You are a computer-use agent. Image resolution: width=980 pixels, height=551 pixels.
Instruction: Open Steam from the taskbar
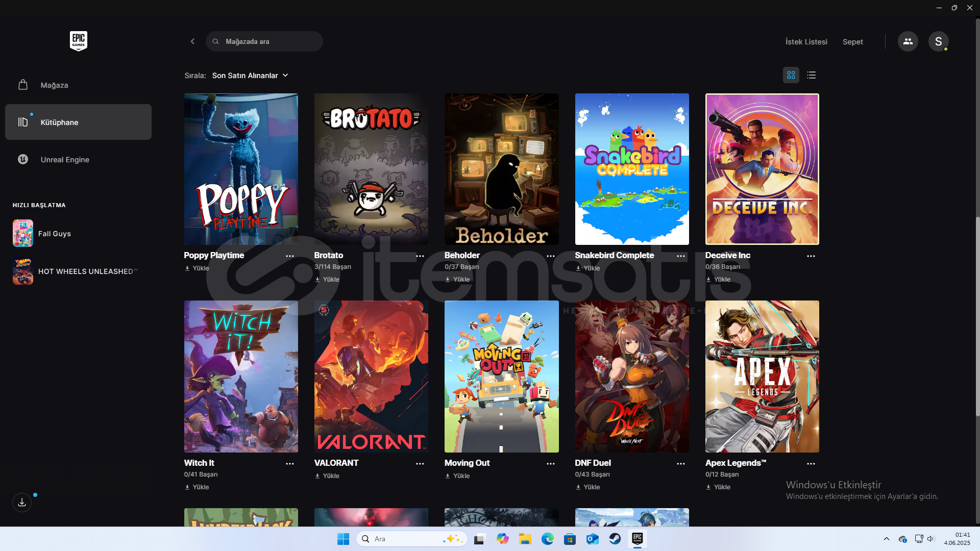615,539
